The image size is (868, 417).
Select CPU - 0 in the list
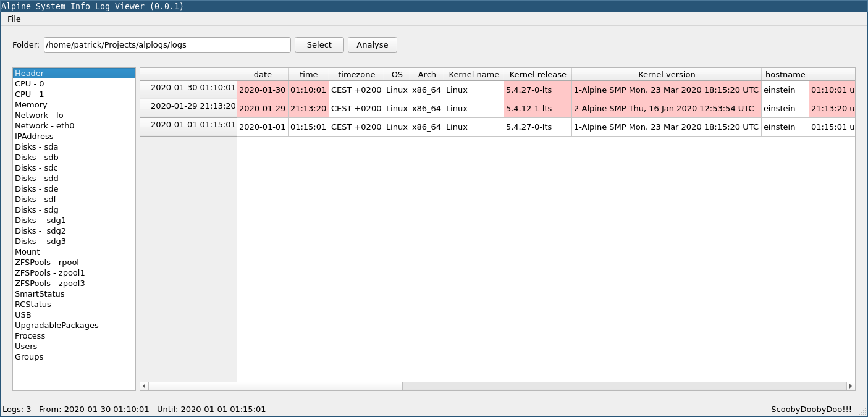(74, 84)
